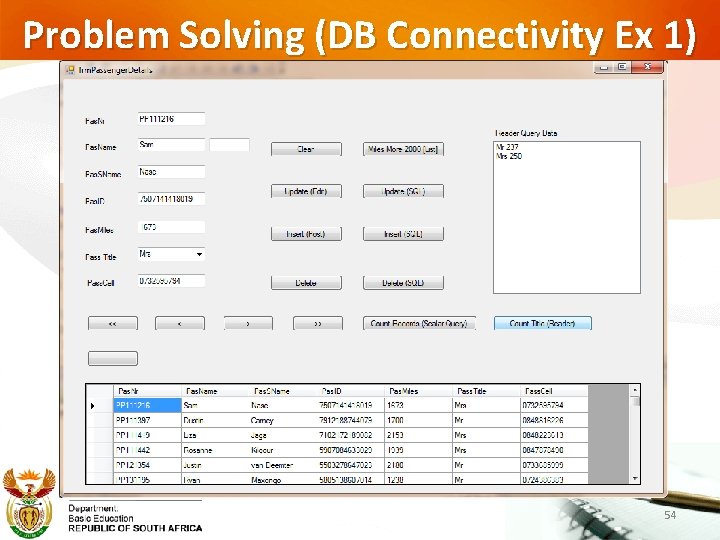Go to previous record with < button

coord(180,323)
